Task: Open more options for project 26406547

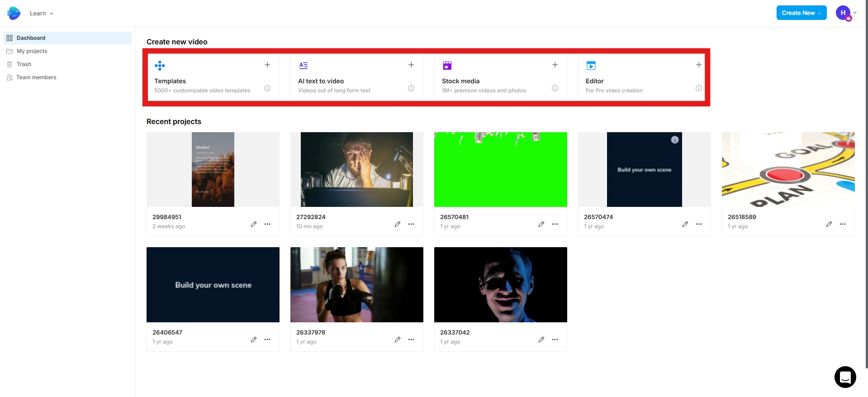Action: click(x=267, y=340)
